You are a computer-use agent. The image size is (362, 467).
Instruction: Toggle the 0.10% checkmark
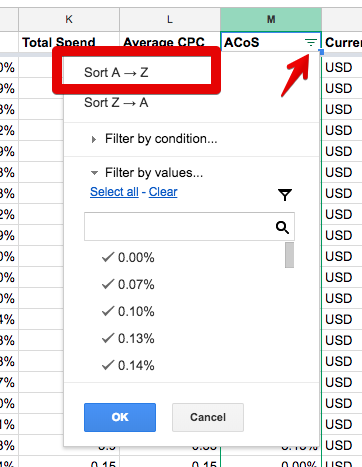pos(128,311)
